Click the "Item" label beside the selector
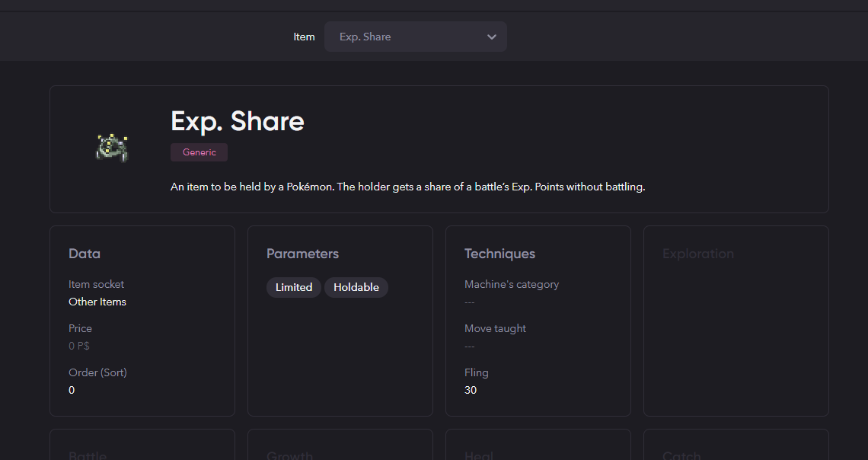This screenshot has width=868, height=460. (304, 37)
